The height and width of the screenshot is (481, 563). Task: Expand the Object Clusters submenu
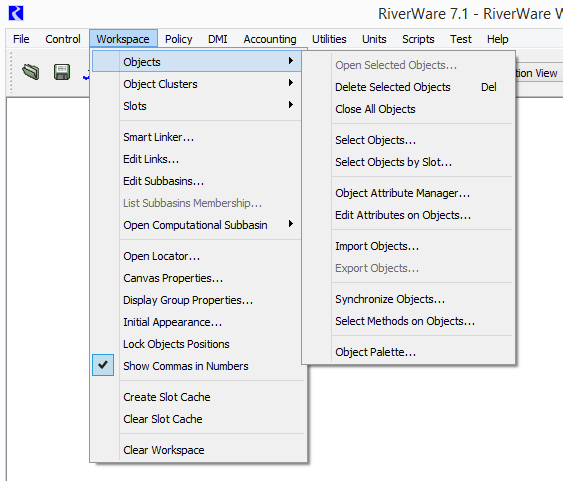[x=196, y=84]
